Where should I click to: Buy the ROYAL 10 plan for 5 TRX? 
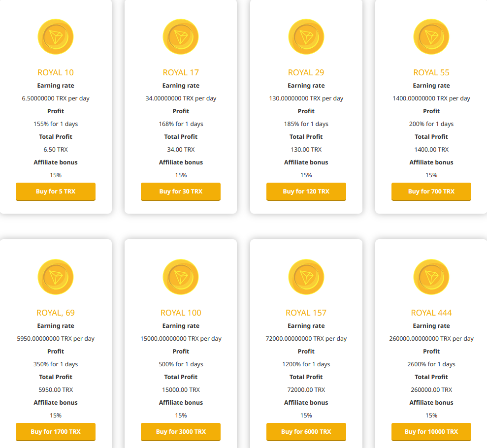[x=56, y=192]
